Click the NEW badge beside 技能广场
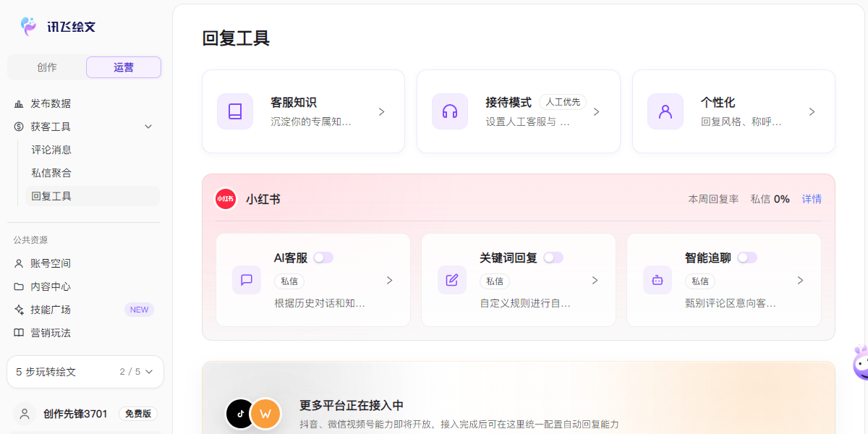The image size is (868, 434). (x=139, y=310)
